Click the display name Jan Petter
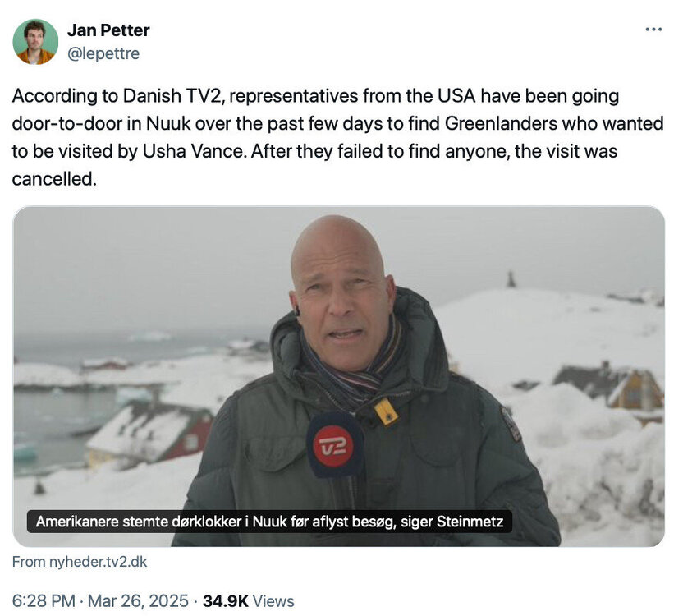This screenshot has height=616, width=683. [x=108, y=31]
